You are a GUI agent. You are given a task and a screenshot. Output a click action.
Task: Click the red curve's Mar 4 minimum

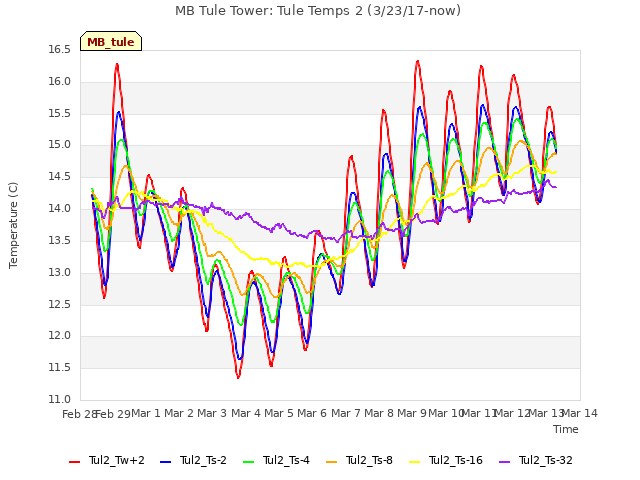(238, 377)
